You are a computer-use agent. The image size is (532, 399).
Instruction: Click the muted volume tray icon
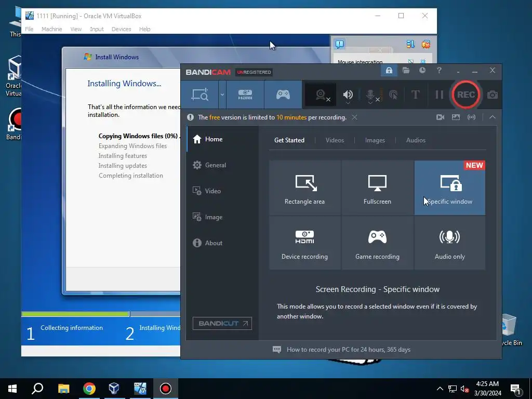pyautogui.click(x=465, y=389)
